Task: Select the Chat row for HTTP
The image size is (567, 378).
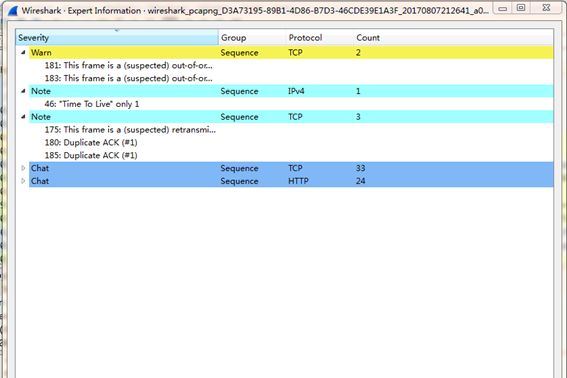Action: [x=291, y=181]
